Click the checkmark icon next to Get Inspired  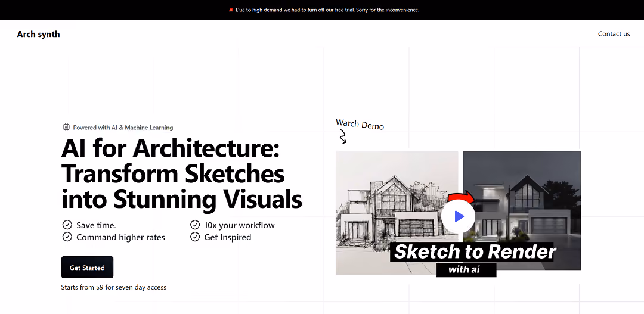tap(195, 237)
